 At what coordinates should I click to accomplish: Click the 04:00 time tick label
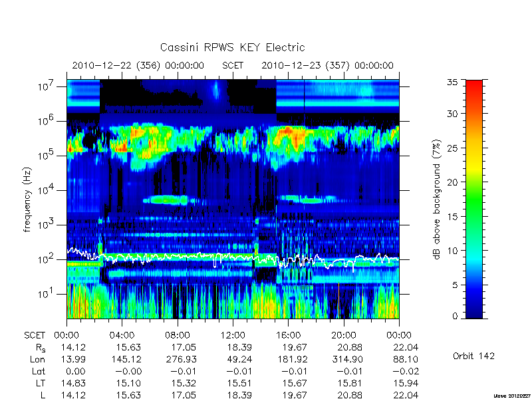click(122, 336)
